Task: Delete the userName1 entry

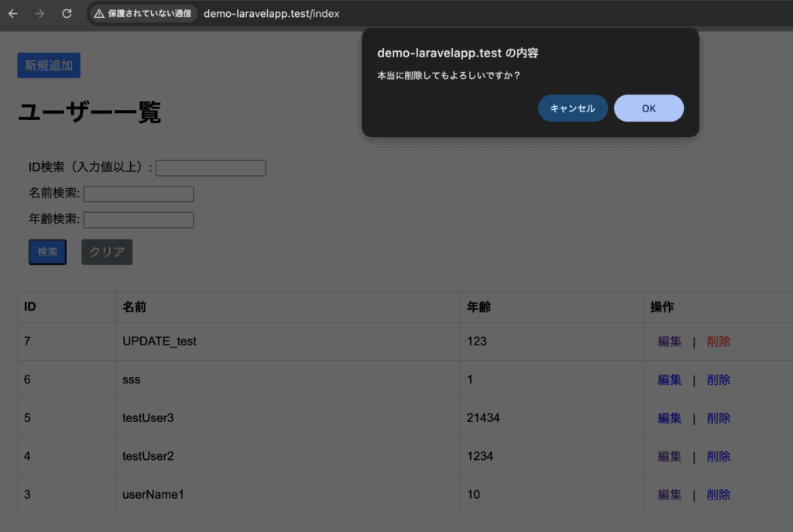Action: pyautogui.click(x=718, y=495)
